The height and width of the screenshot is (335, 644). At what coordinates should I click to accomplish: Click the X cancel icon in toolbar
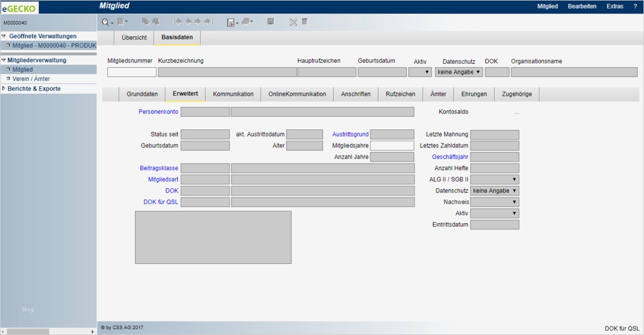293,22
